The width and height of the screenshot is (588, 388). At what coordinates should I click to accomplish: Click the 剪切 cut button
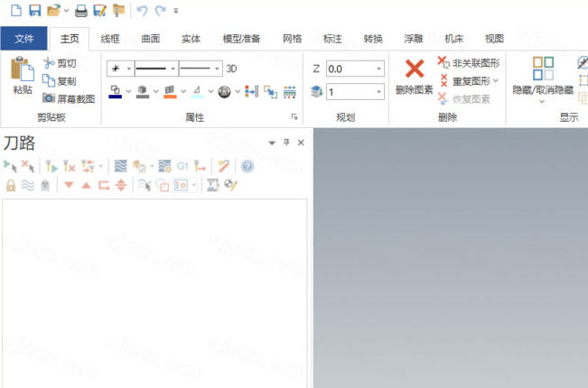pos(60,63)
